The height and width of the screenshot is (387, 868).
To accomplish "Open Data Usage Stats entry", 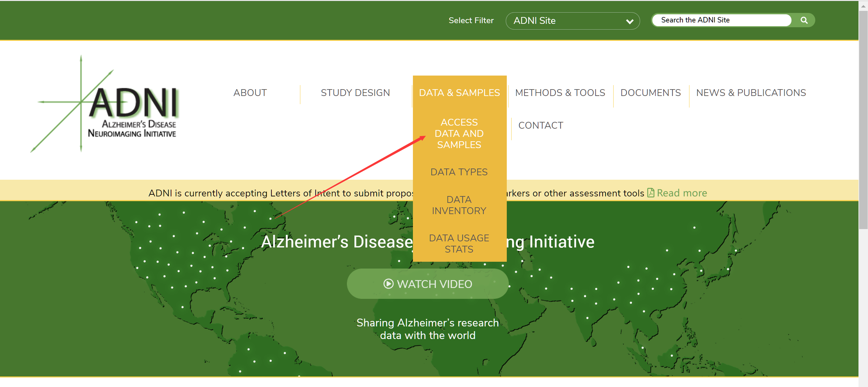I will click(459, 243).
